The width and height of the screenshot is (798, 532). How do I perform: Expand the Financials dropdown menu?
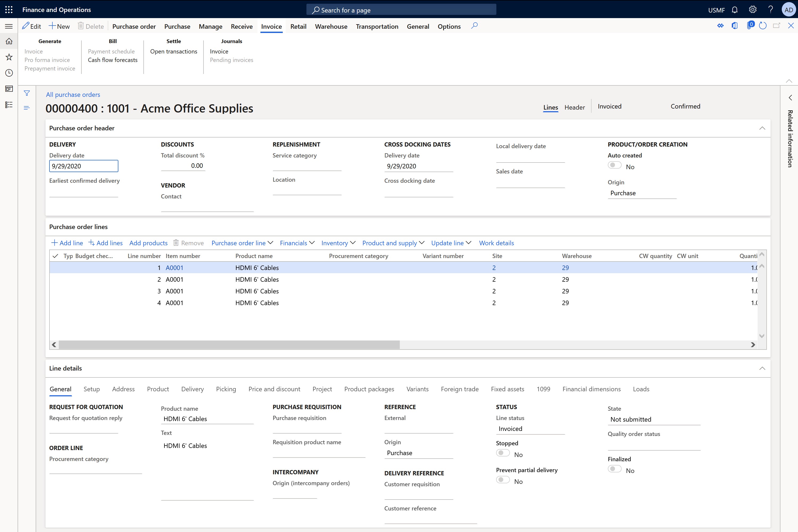pos(296,243)
